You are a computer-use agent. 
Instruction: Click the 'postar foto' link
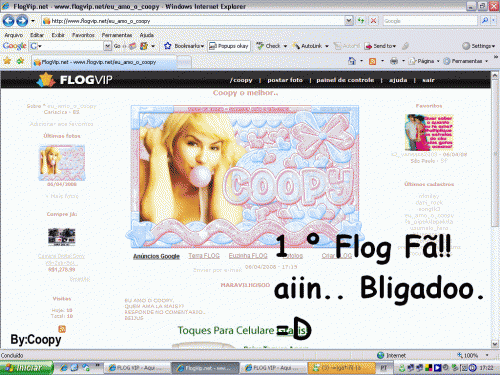coord(285,80)
